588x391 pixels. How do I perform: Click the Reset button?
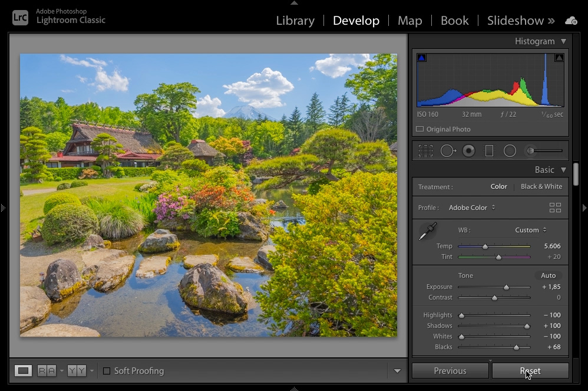[x=529, y=370]
